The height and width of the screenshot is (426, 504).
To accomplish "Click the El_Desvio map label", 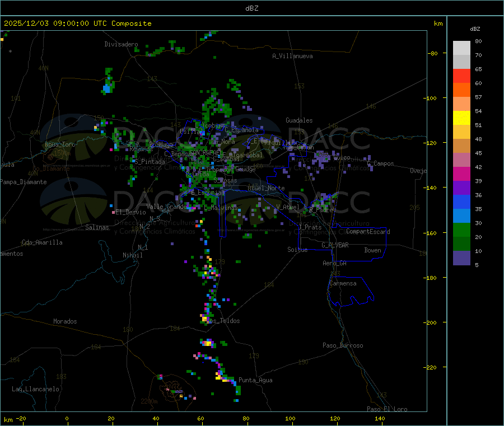I will pyautogui.click(x=130, y=212).
